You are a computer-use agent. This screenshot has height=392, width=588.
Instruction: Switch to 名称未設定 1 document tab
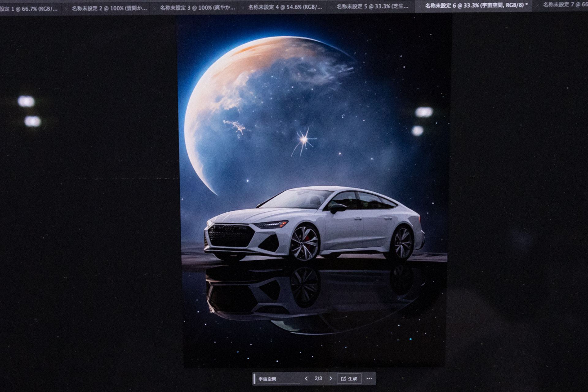pos(29,9)
